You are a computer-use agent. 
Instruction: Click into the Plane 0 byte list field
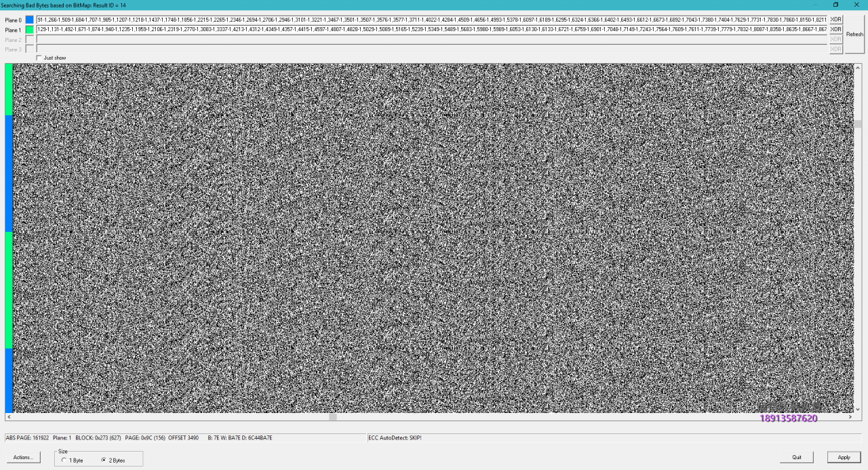click(x=431, y=20)
